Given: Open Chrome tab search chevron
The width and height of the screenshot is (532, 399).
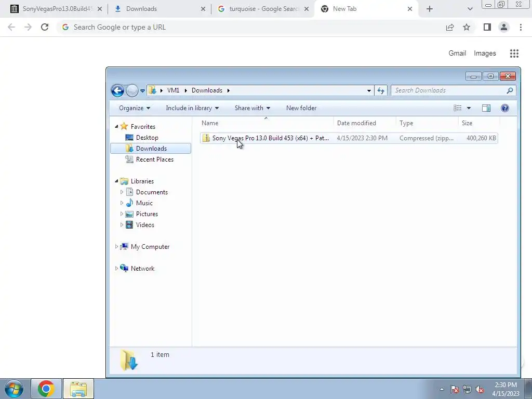Looking at the screenshot, I should tap(470, 9).
